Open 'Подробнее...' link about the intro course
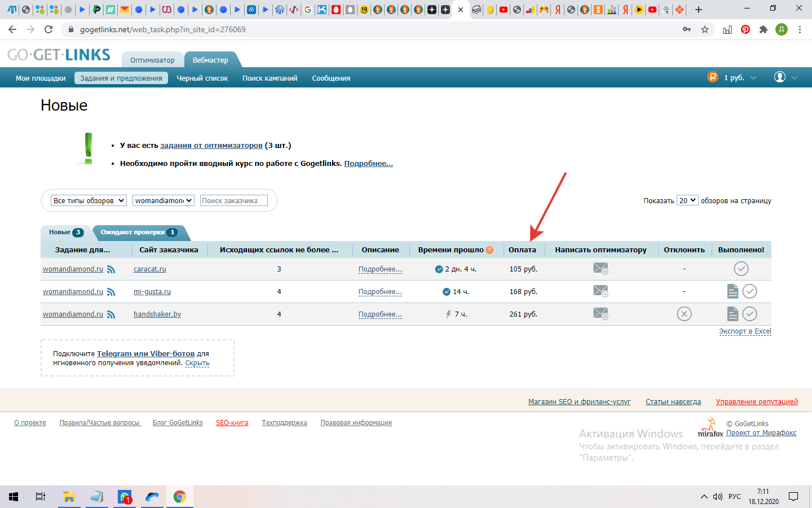The height and width of the screenshot is (508, 812). [369, 163]
